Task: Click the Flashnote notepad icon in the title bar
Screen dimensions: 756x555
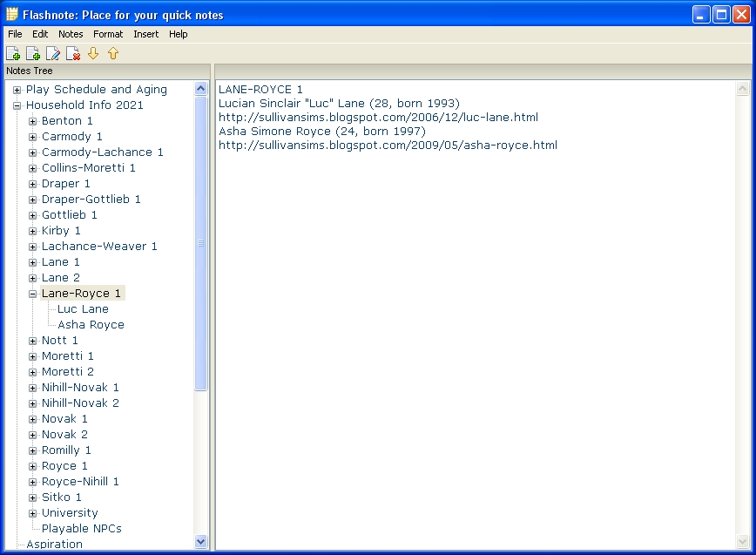Action: pos(12,15)
